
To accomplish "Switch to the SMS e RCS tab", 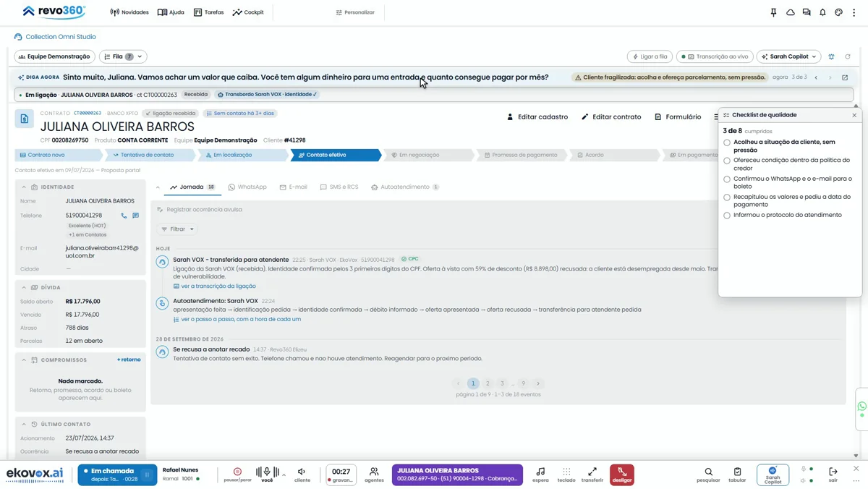I will [x=339, y=187].
